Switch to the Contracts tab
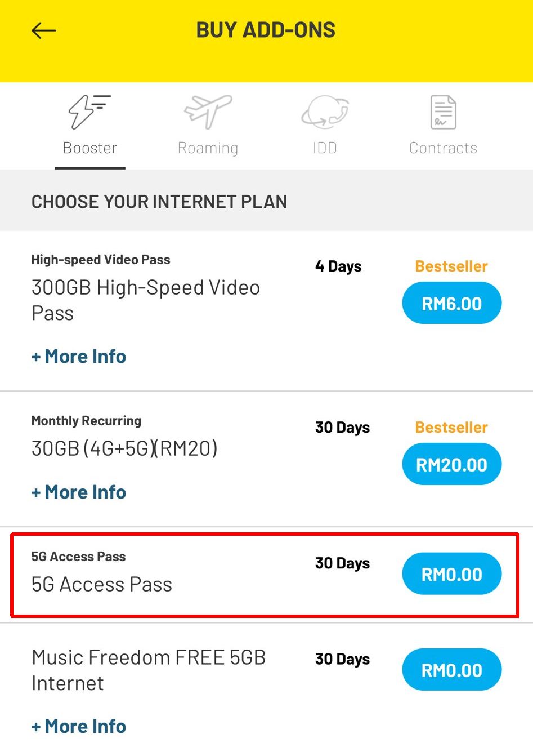This screenshot has width=533, height=756. 443,148
